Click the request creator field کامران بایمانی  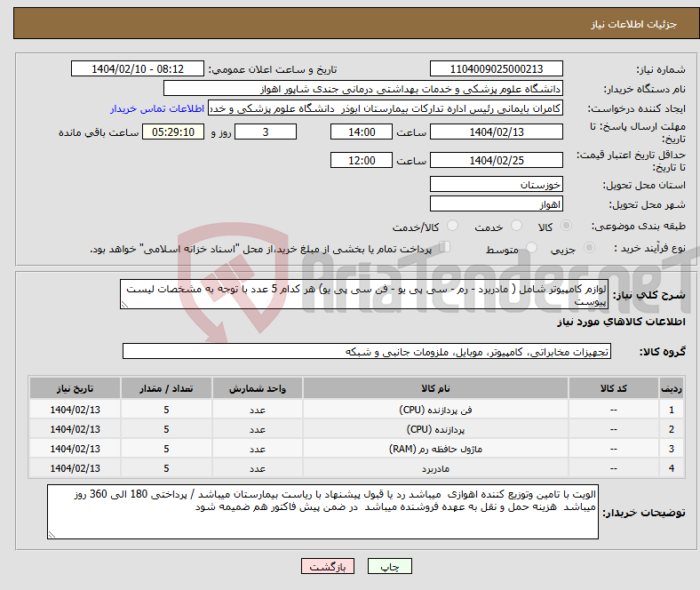coord(386,108)
